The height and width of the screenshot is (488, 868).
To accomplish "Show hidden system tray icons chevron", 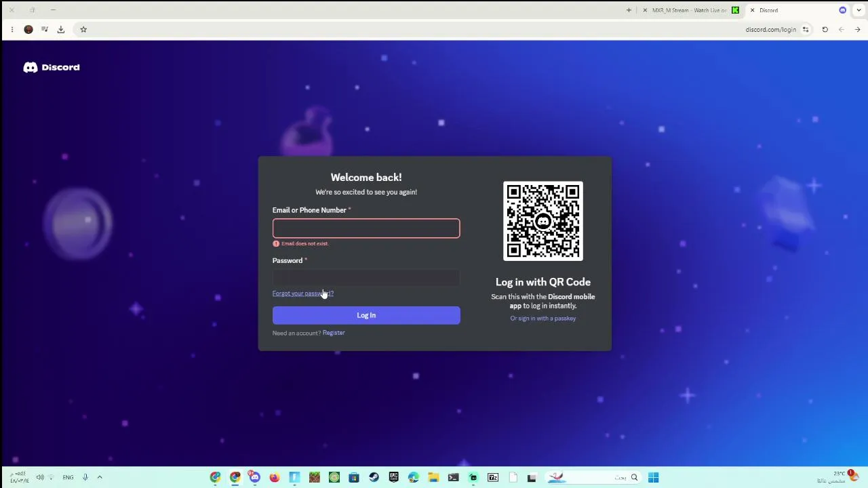I will (100, 477).
